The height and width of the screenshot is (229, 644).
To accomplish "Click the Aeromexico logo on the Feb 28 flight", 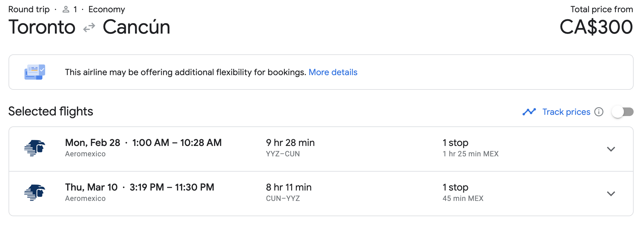I will coord(35,148).
